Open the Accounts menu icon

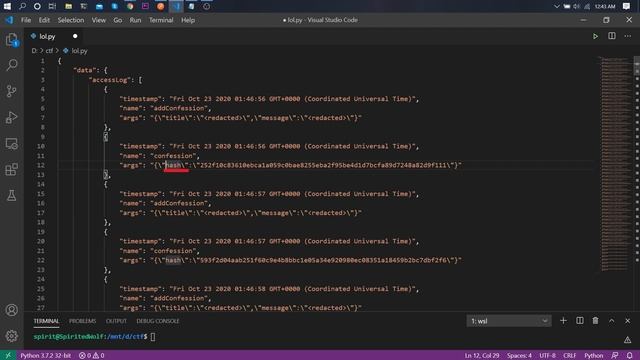point(11,310)
